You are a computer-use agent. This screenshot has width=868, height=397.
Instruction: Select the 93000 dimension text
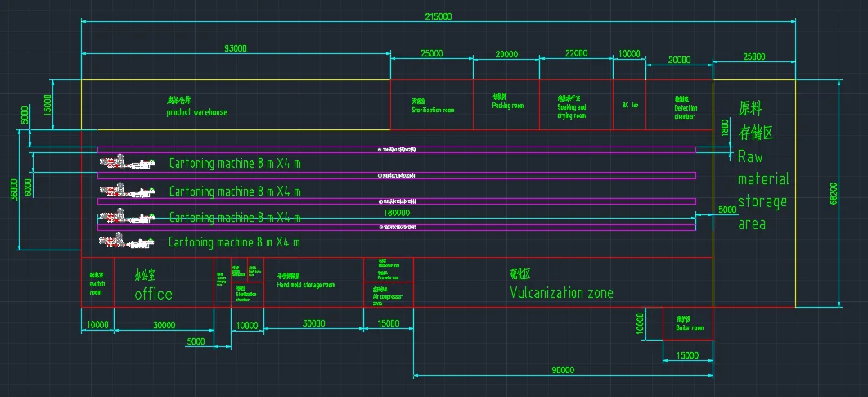coord(235,49)
